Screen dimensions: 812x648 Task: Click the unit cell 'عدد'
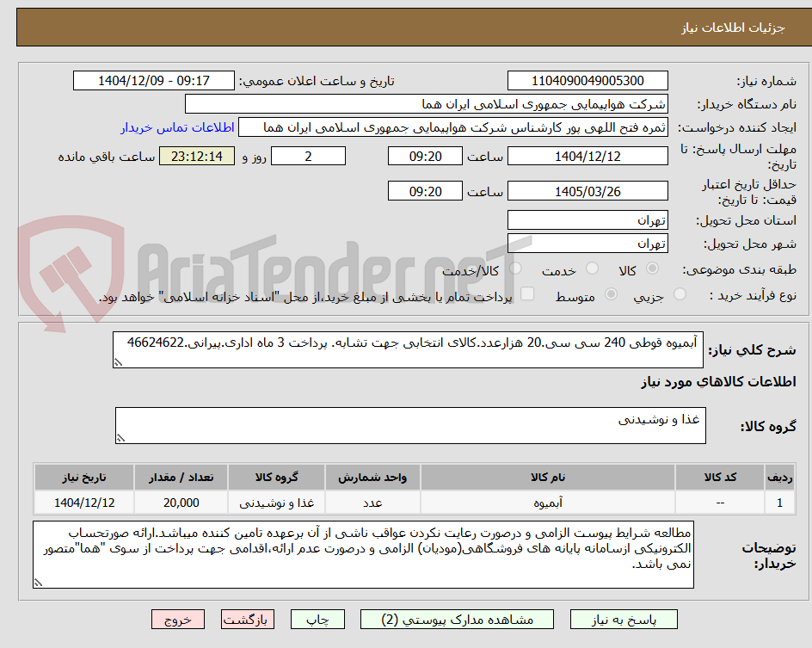point(372,503)
